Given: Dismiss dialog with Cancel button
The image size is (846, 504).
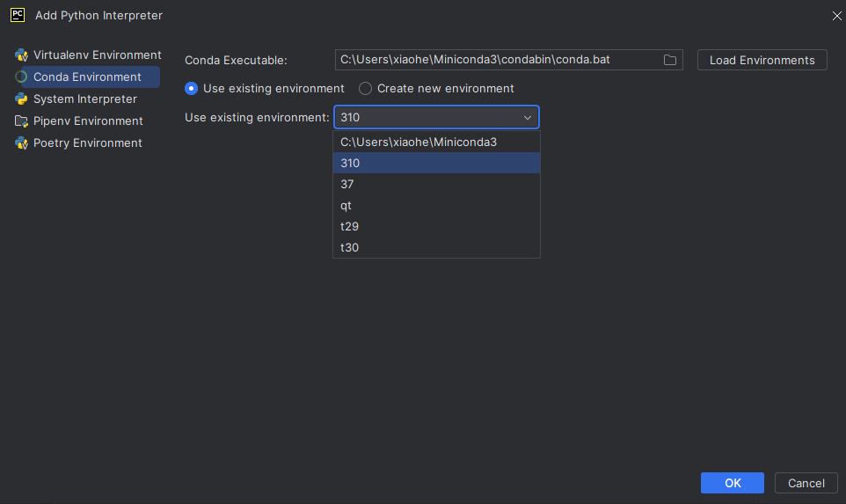Looking at the screenshot, I should coord(806,483).
